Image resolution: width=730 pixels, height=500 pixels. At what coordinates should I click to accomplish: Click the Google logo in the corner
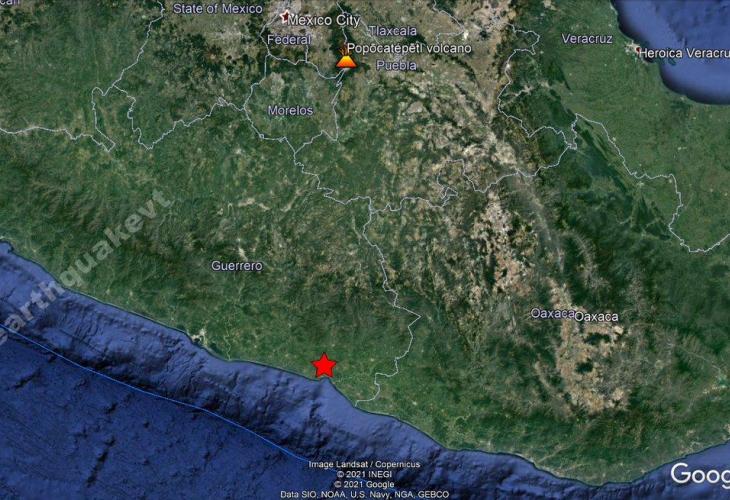point(699,475)
